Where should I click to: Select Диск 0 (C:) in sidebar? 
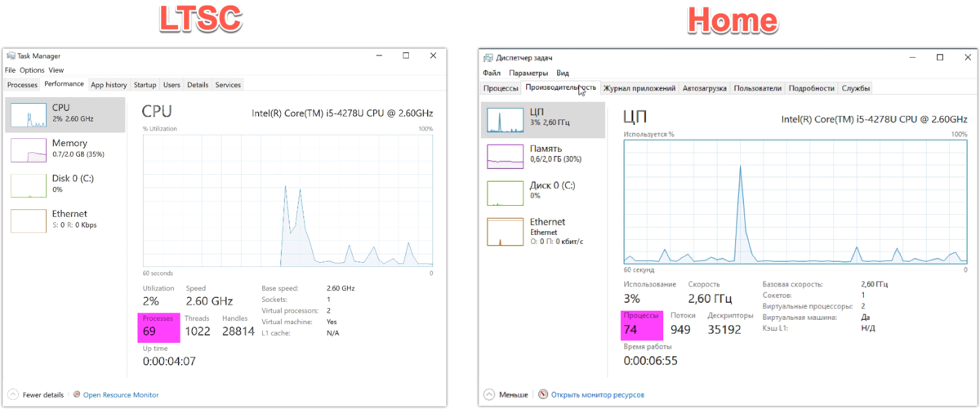(x=545, y=191)
